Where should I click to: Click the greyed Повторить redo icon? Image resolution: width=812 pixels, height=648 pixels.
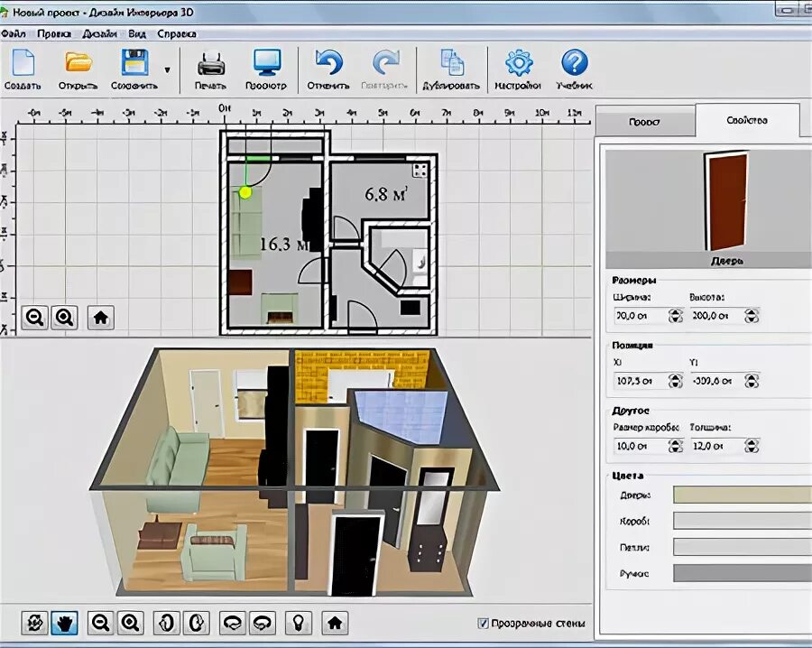(385, 62)
